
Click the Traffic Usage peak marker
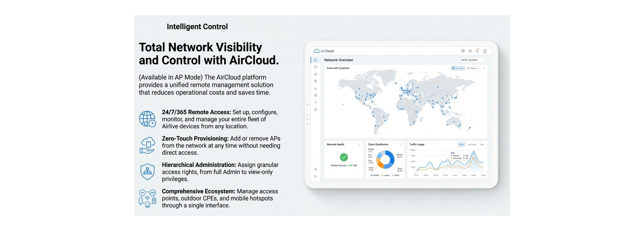(474, 152)
